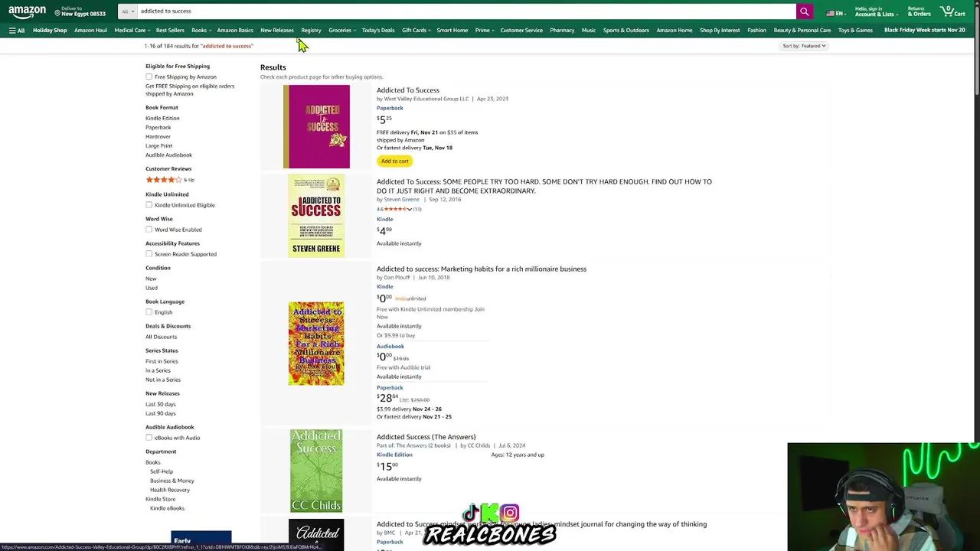
Task: Check eBooks with Audio
Action: pos(149,438)
